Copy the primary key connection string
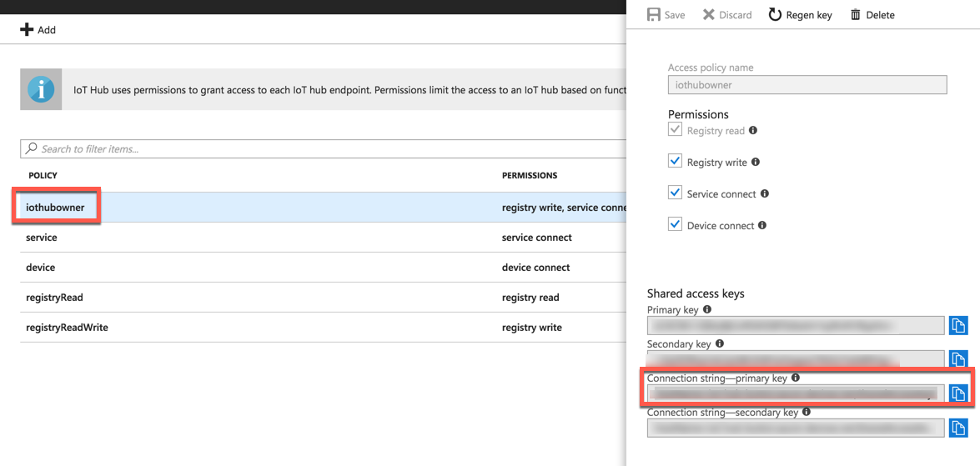Image resolution: width=980 pixels, height=466 pixels. point(957,393)
